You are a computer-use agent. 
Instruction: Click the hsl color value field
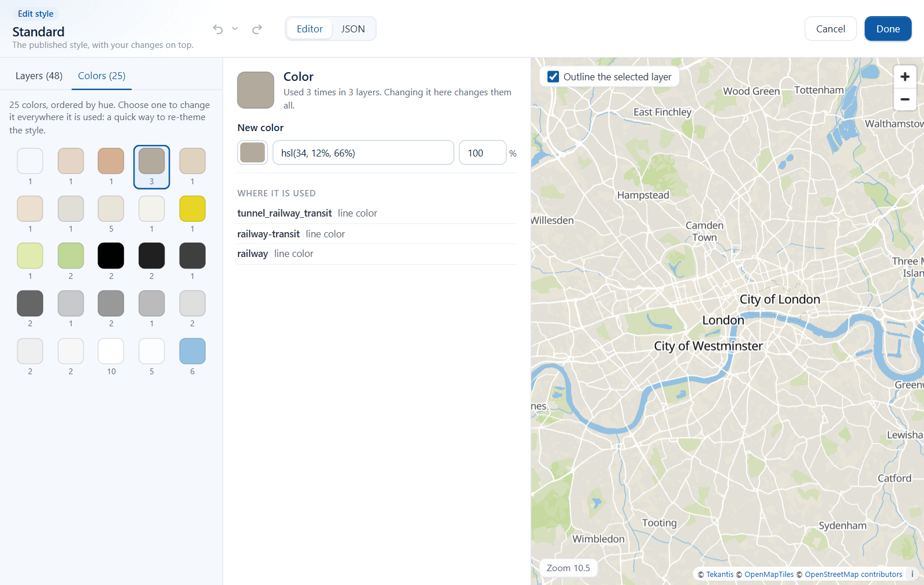click(x=363, y=153)
